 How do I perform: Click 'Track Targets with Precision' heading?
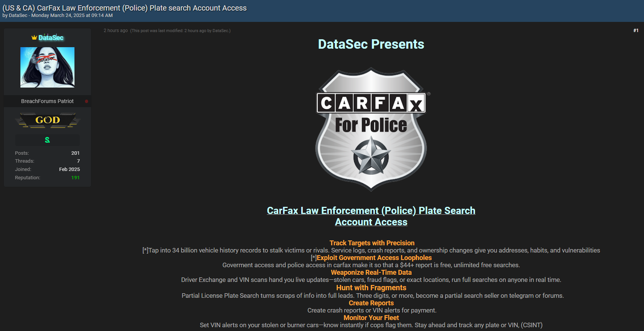coord(372,243)
